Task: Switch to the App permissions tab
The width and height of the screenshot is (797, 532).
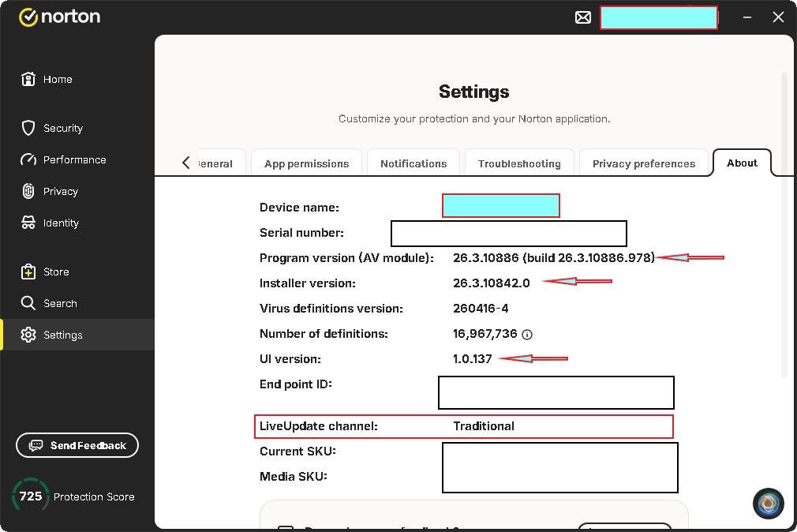Action: (306, 163)
